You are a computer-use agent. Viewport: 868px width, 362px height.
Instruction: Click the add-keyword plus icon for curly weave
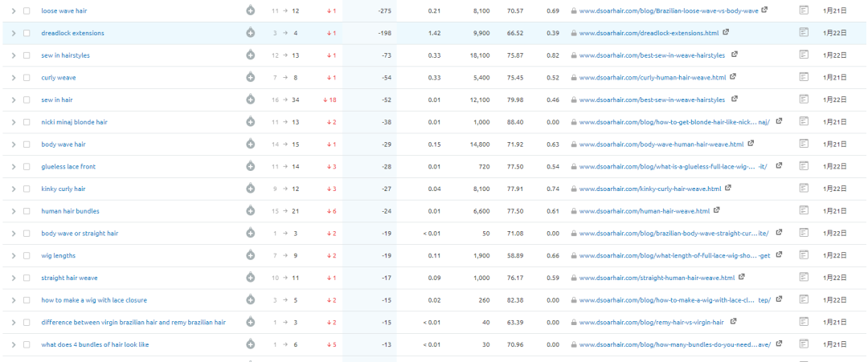[250, 77]
